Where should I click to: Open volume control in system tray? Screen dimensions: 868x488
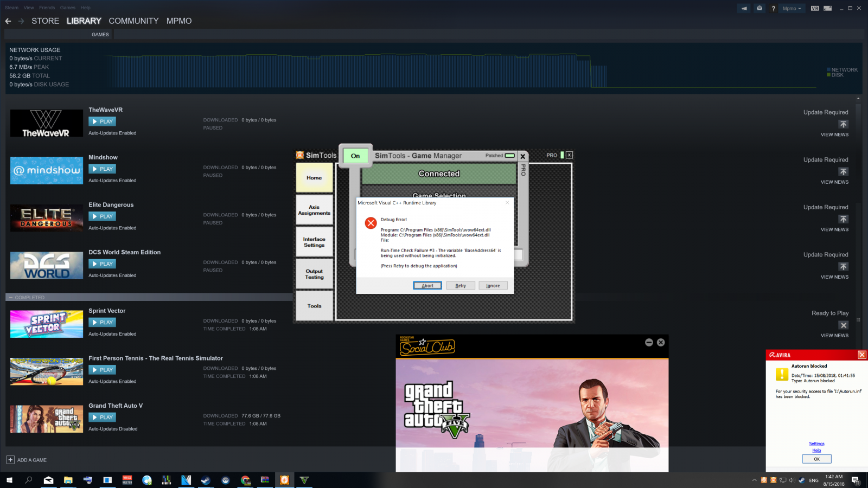(x=792, y=480)
